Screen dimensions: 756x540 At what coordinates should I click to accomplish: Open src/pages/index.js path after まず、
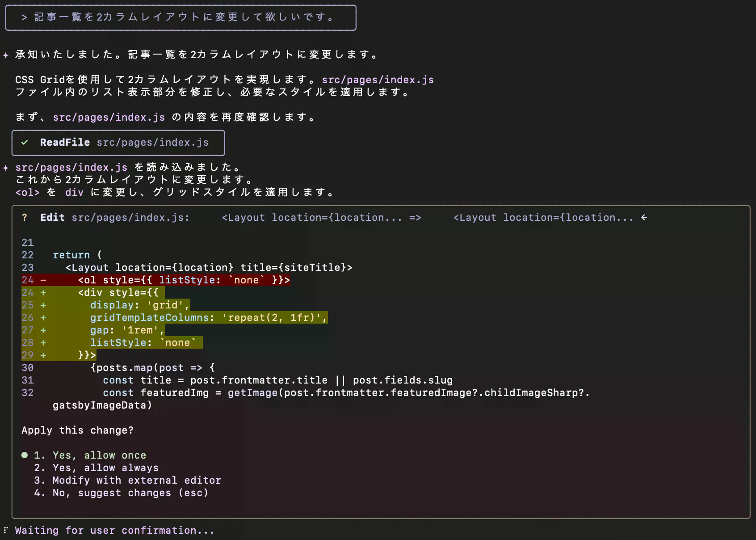click(109, 117)
